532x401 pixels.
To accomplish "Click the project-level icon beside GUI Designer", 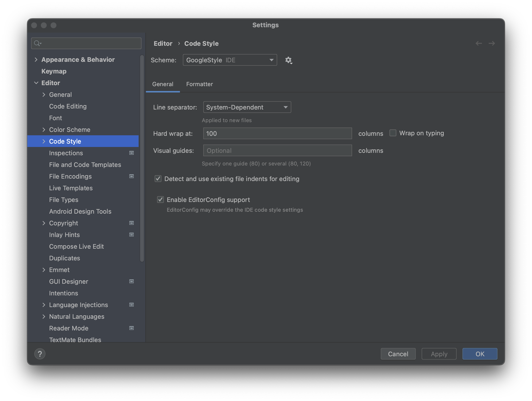I will click(x=132, y=281).
